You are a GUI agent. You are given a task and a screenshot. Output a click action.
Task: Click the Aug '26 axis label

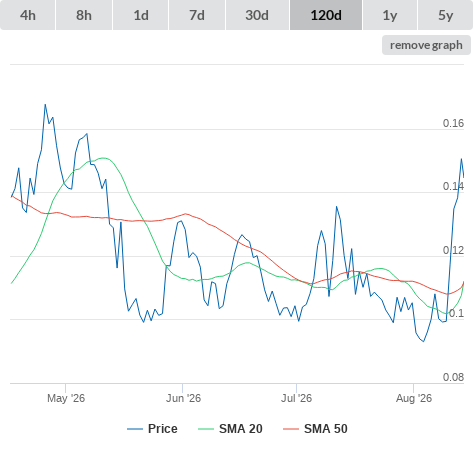click(414, 398)
